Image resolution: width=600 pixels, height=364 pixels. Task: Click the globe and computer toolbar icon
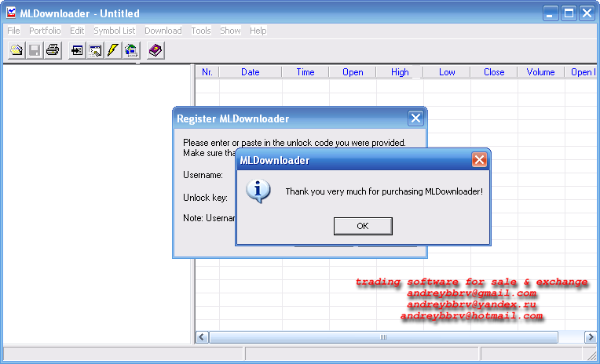[x=130, y=50]
